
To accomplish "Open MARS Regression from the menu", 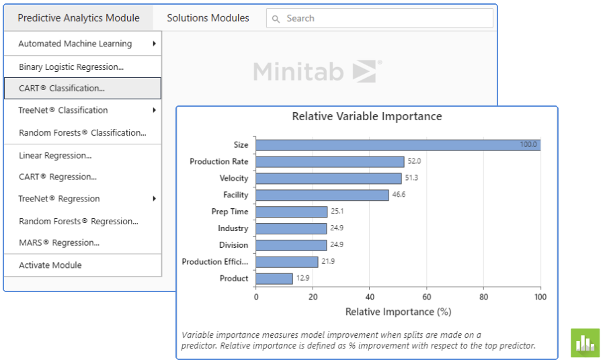I will (x=59, y=242).
